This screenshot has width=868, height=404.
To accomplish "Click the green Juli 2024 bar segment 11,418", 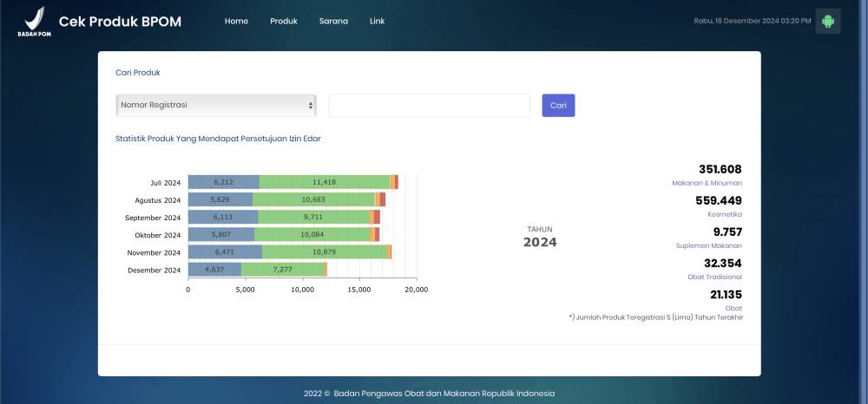I will pyautogui.click(x=325, y=182).
